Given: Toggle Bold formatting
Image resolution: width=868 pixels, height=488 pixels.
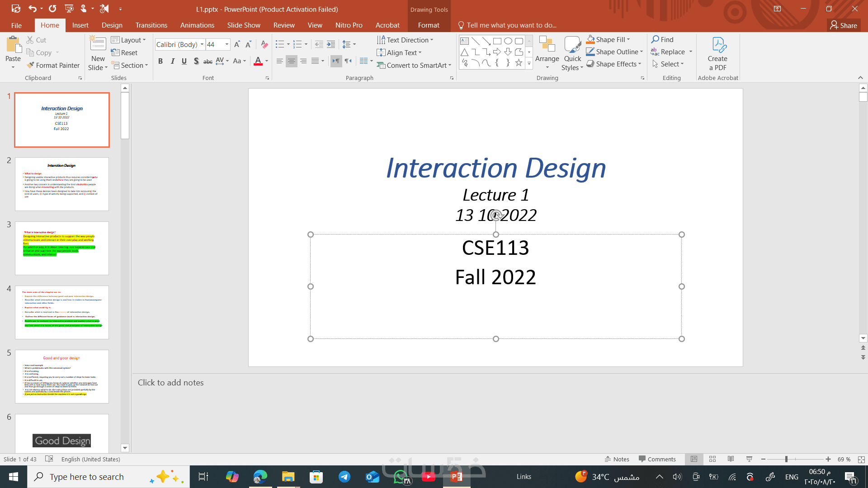Looking at the screenshot, I should (x=160, y=61).
